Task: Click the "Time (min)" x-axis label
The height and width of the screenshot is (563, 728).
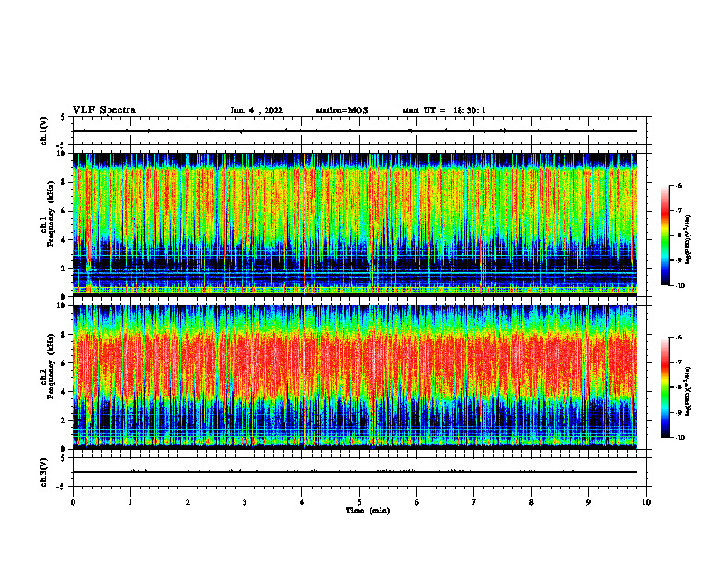Action: coord(368,511)
